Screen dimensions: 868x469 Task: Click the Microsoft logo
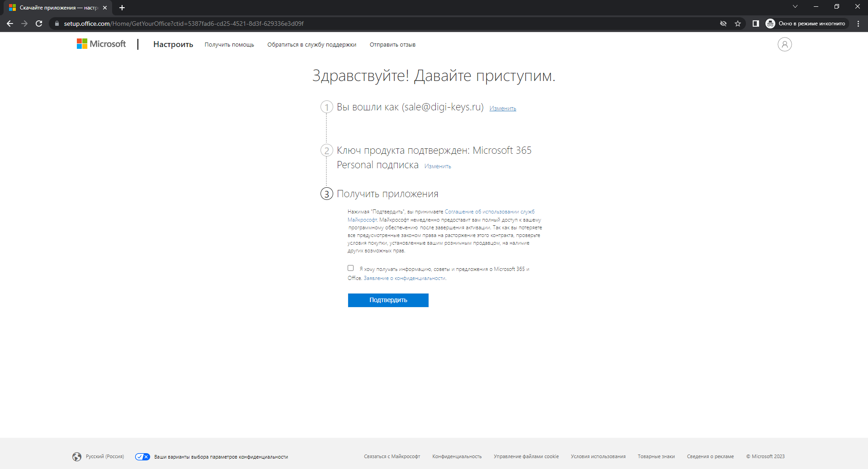pyautogui.click(x=101, y=44)
